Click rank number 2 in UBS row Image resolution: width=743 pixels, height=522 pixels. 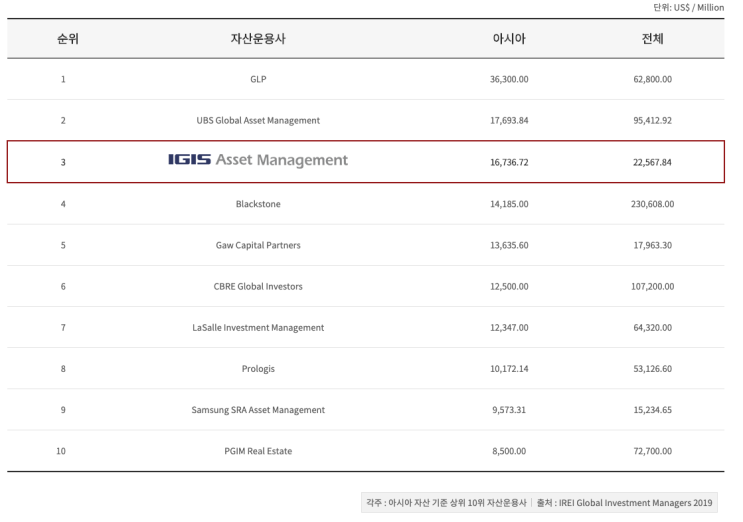(x=63, y=120)
